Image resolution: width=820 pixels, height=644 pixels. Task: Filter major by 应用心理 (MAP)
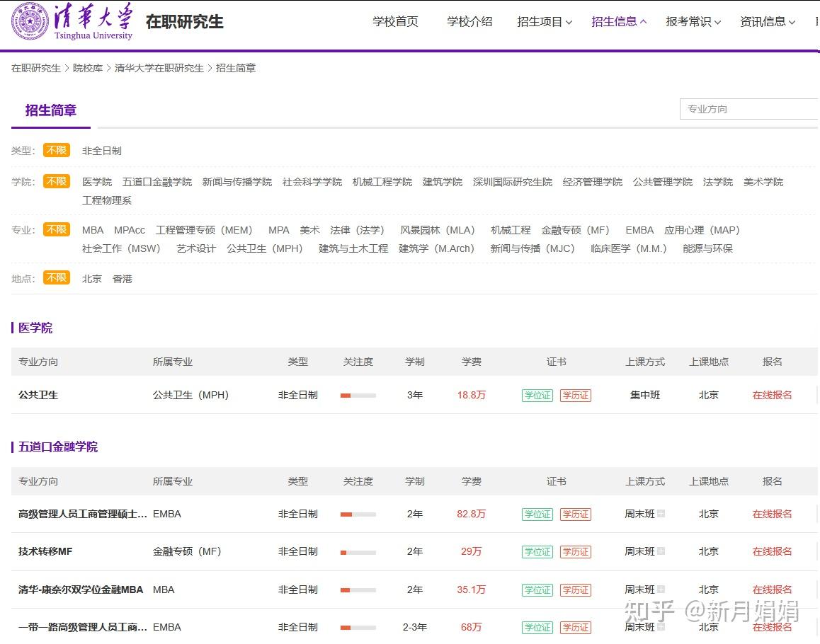pos(702,230)
